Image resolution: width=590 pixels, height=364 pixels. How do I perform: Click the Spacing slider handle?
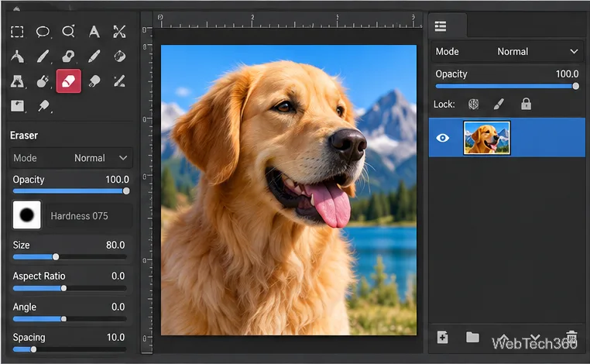tap(33, 349)
